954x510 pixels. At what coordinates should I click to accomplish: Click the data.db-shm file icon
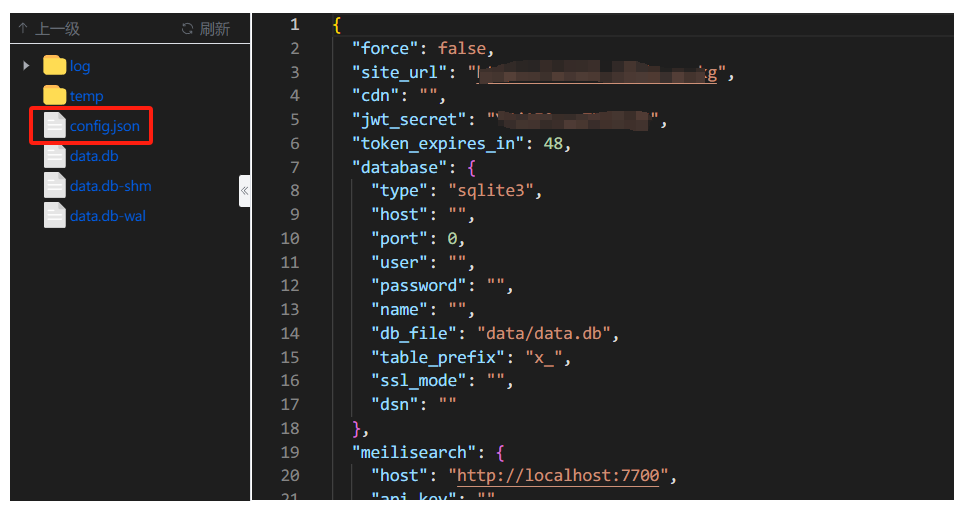point(54,186)
